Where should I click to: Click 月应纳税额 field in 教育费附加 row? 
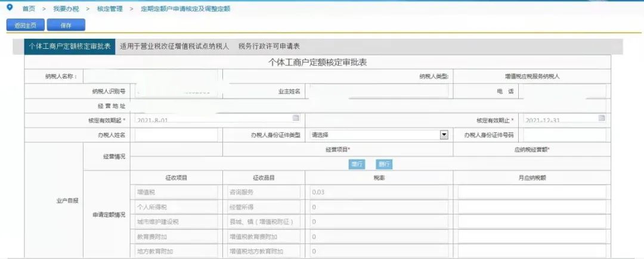(532, 236)
